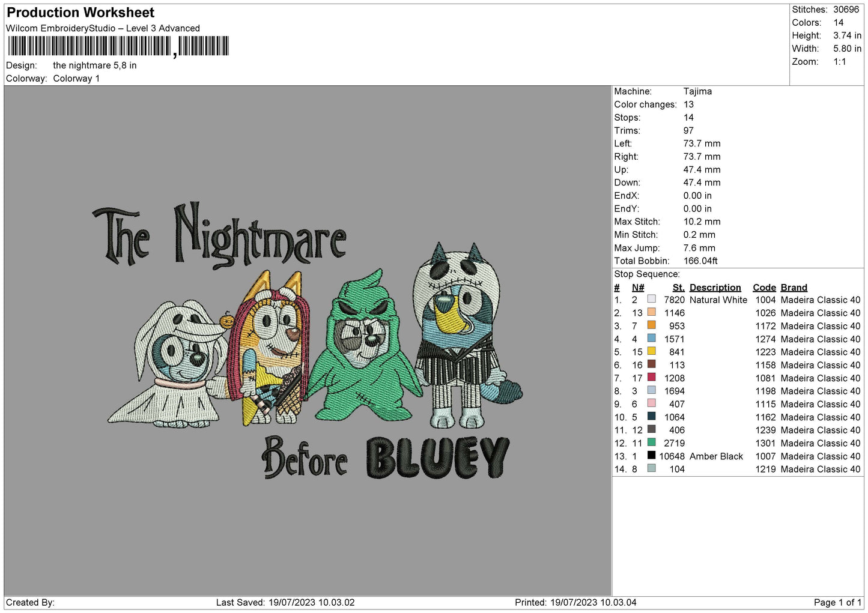Click the Production Worksheet title
Image resolution: width=868 pixels, height=613 pixels.
80,13
